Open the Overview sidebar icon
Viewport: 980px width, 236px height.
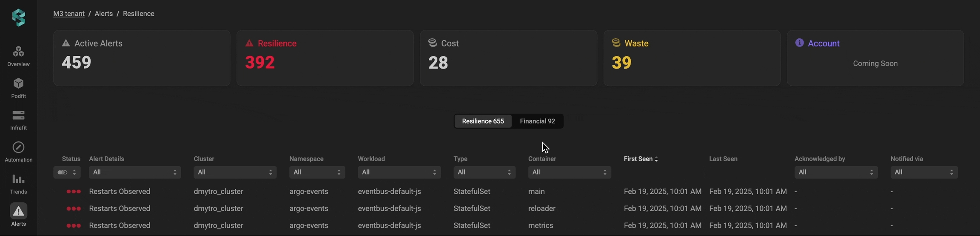pyautogui.click(x=18, y=52)
